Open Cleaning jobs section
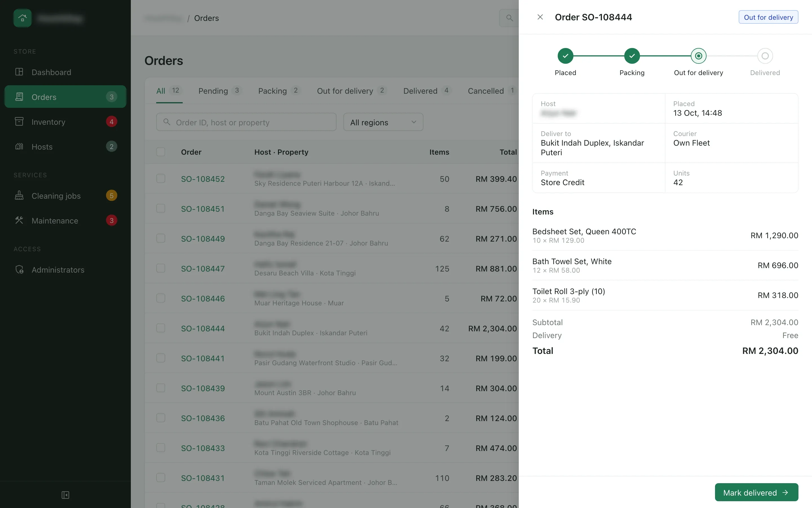Screen dimensions: 812x508 [x=65, y=196]
